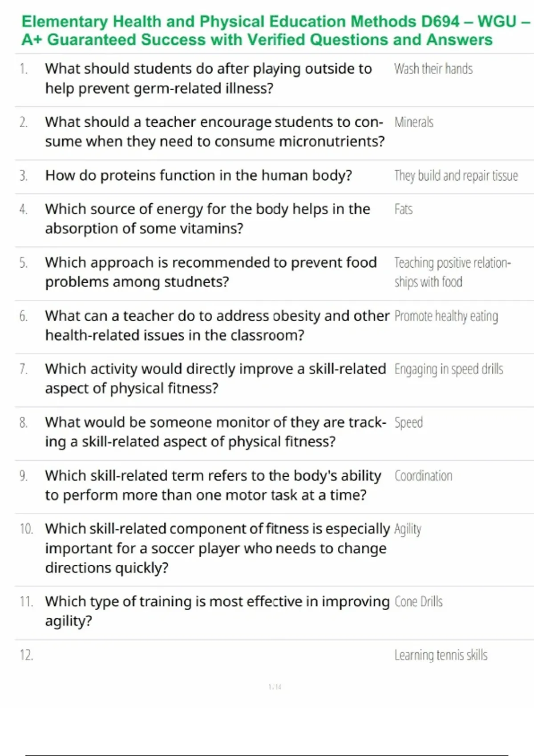534x756 pixels.
Task: Select the 'Minerals' answer
Action: pyautogui.click(x=413, y=122)
